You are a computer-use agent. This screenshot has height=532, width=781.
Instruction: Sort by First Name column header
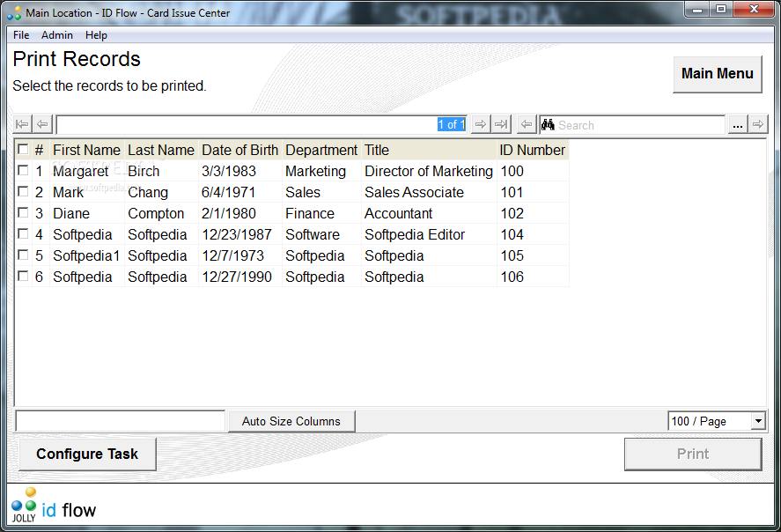point(86,150)
